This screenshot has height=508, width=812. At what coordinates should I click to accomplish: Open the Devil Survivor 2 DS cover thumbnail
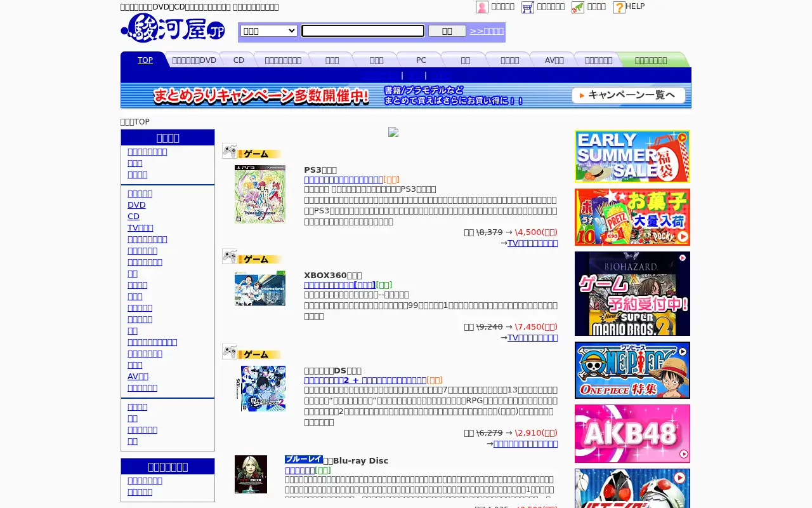tap(263, 389)
